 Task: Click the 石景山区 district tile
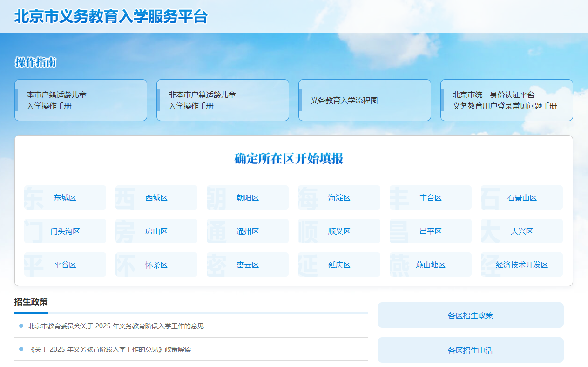click(522, 198)
